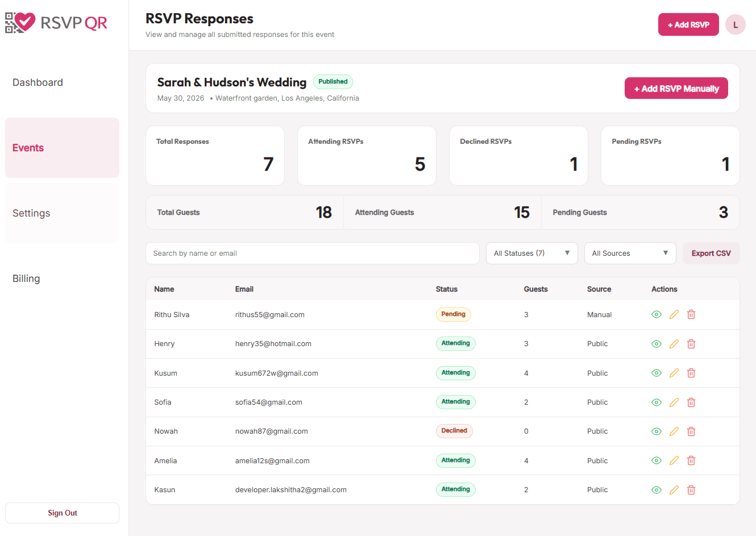Edit Henry's RSVP with the pencil icon
Image resolution: width=756 pixels, height=536 pixels.
pyautogui.click(x=674, y=343)
